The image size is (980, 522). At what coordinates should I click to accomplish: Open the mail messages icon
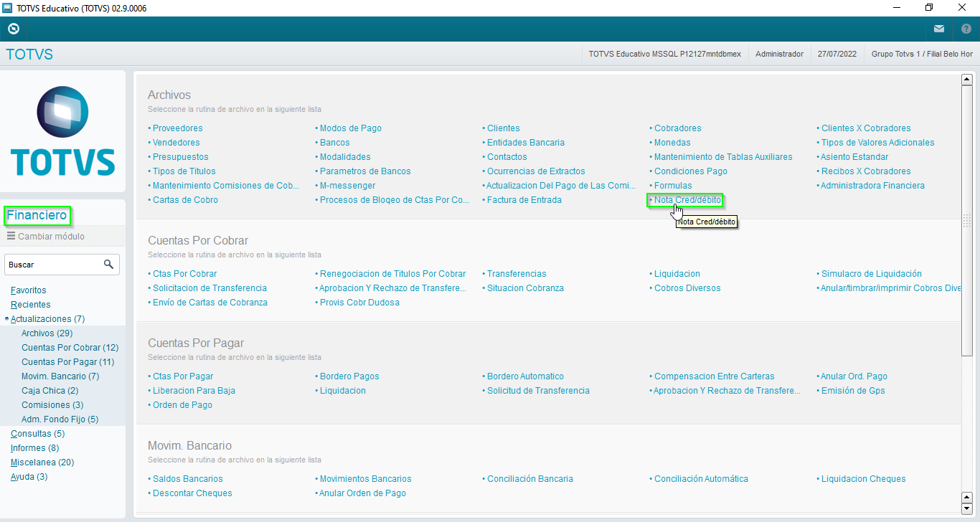point(939,29)
